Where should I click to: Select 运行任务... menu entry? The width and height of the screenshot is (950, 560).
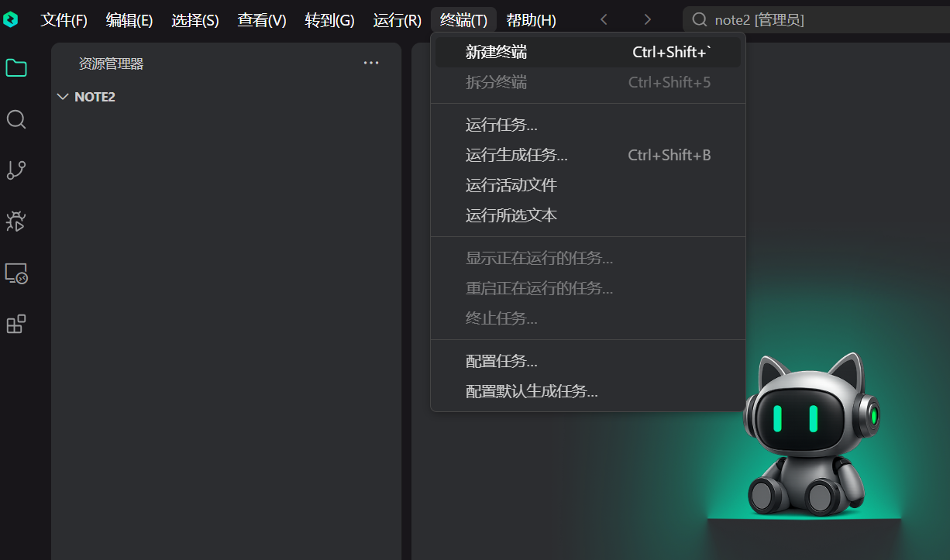tap(588, 125)
